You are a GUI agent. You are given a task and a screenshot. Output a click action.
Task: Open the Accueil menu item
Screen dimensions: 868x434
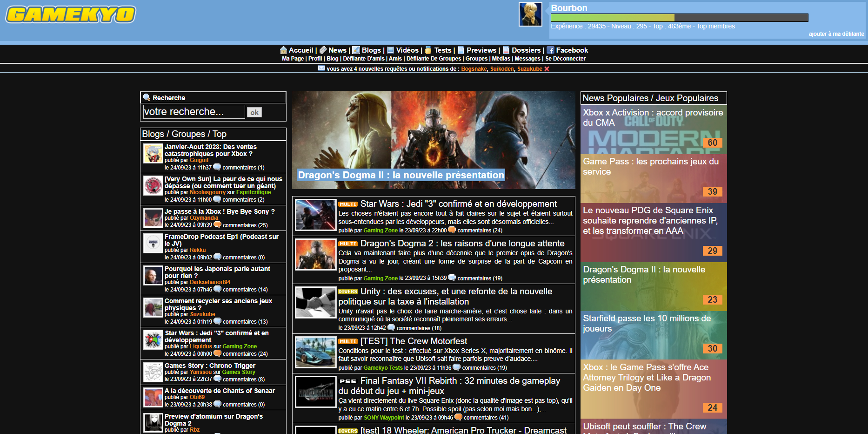[x=301, y=50]
